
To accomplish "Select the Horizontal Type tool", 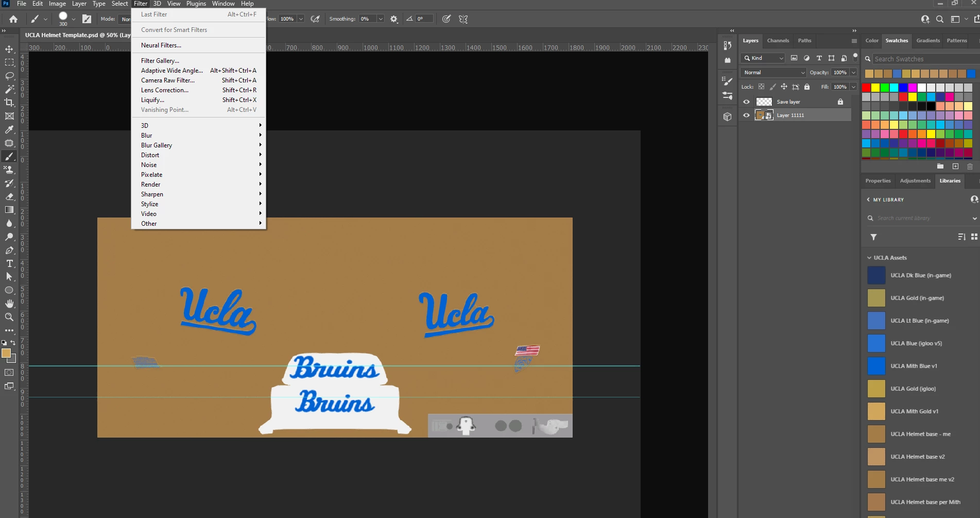I will pos(9,263).
